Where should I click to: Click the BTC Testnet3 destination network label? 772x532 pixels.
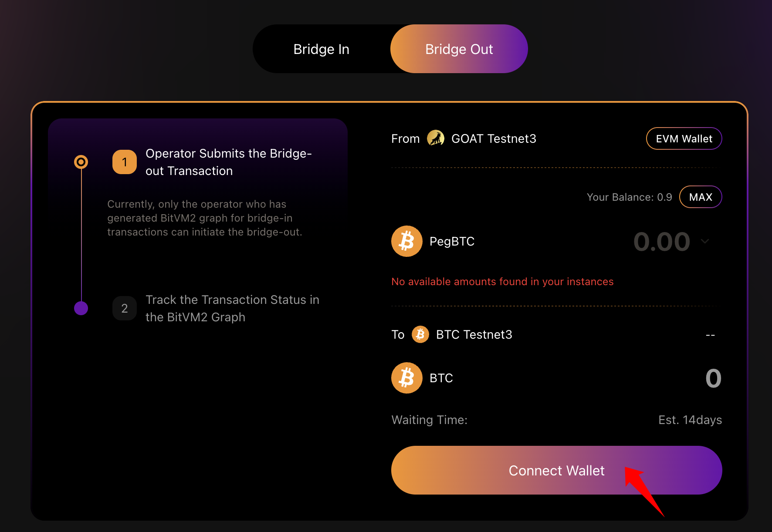[x=474, y=334]
